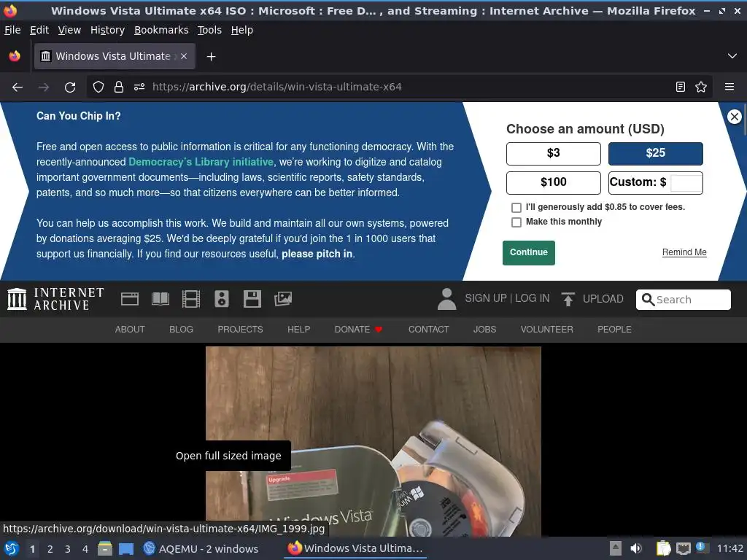Open the Texts book icon in navbar
This screenshot has width=747, height=560.
[160, 299]
